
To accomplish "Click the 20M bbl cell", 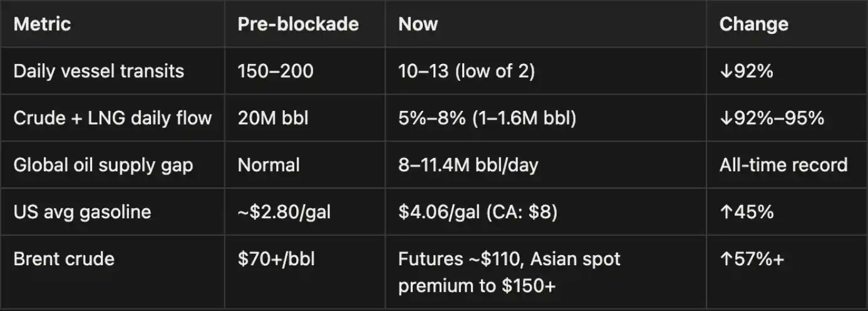I will tap(272, 118).
